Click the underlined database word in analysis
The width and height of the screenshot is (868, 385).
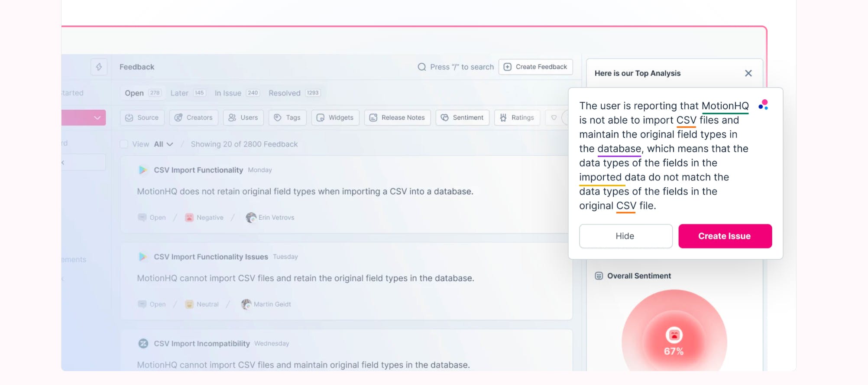tap(619, 149)
